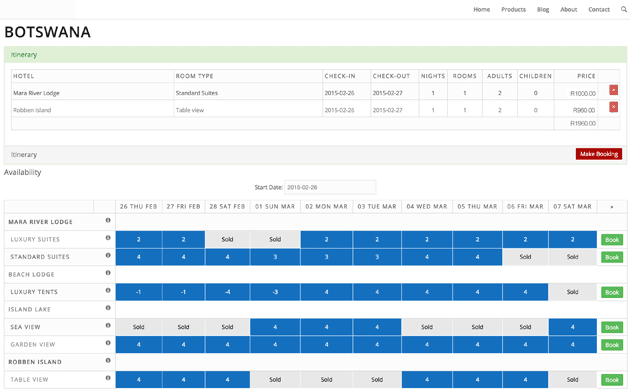Click Sold cell for Table View 02 Mon Mar
Viewport: 630px width, 392px height.
(326, 380)
